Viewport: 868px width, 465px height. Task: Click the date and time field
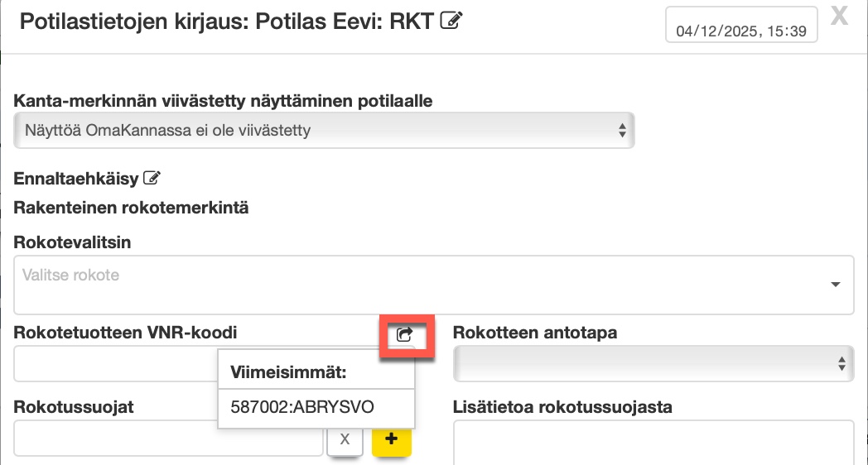pyautogui.click(x=741, y=31)
